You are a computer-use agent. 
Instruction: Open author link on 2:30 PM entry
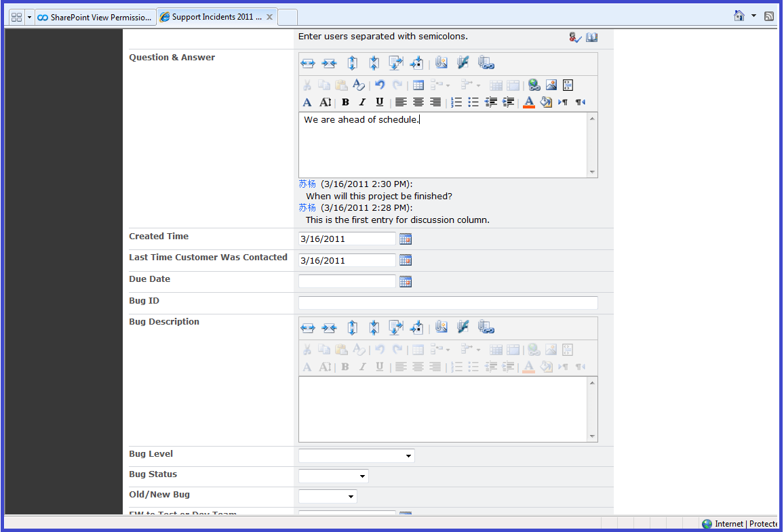pos(307,184)
